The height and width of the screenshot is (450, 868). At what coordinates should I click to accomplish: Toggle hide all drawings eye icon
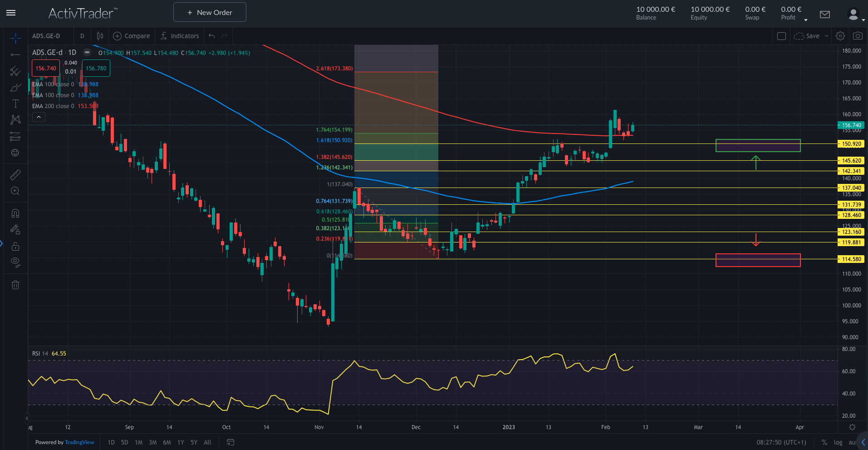15,262
